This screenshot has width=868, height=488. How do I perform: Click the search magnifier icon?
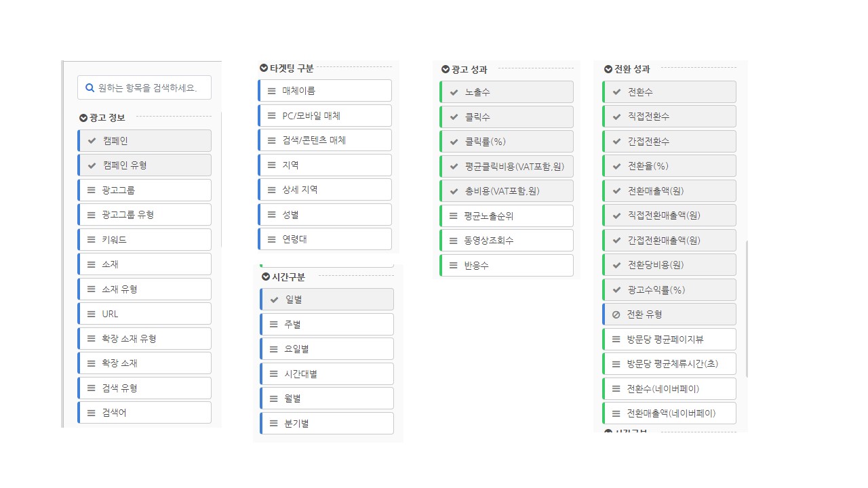(x=90, y=87)
